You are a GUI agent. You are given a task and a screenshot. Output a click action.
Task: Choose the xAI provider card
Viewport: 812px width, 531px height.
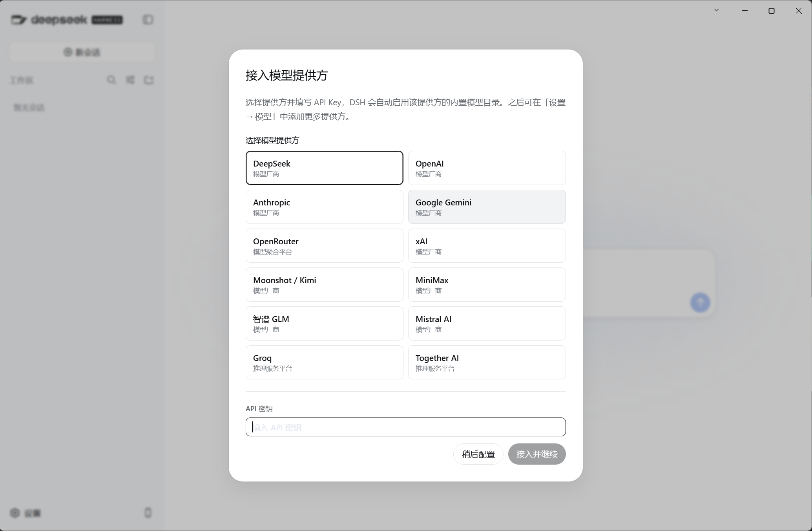pos(487,245)
